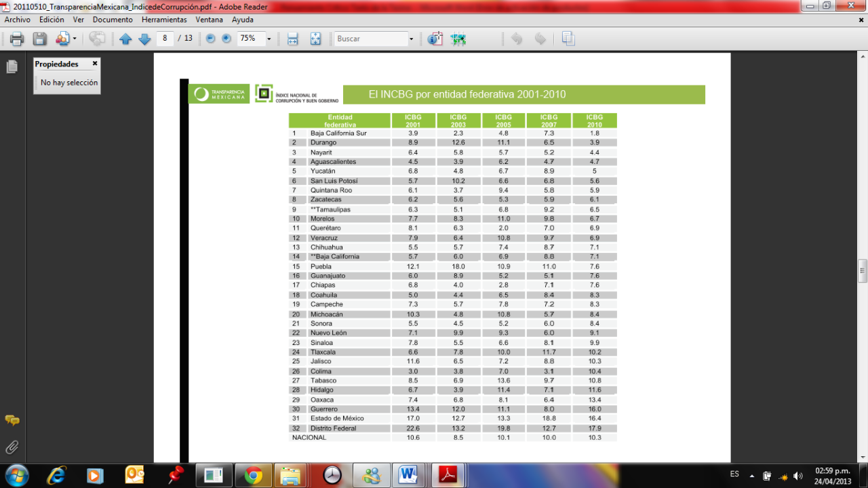This screenshot has height=488, width=868.
Task: Open the Documento menu
Action: (113, 20)
